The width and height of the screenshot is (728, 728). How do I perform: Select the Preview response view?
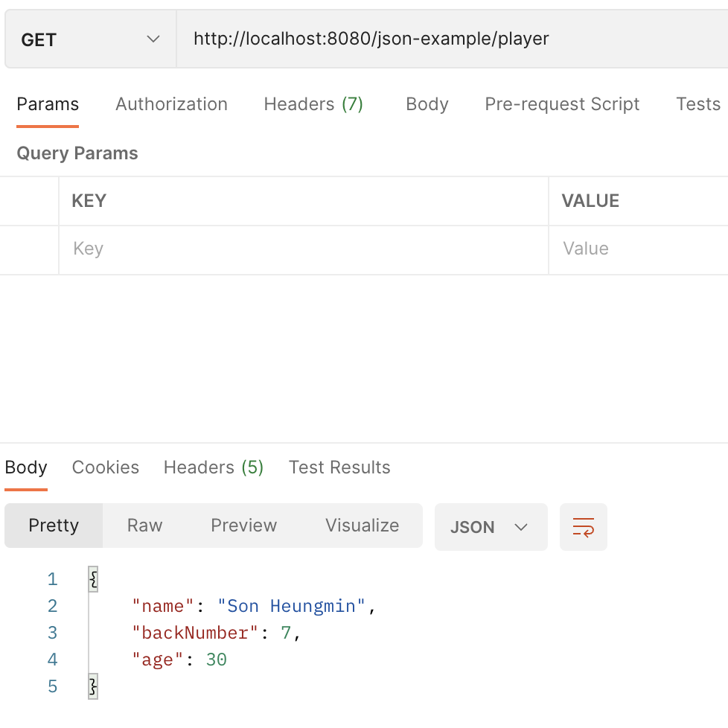coord(243,526)
